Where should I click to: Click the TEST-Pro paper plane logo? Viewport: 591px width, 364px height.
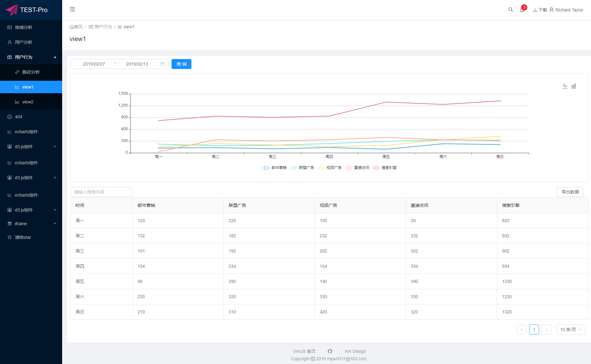click(x=12, y=10)
